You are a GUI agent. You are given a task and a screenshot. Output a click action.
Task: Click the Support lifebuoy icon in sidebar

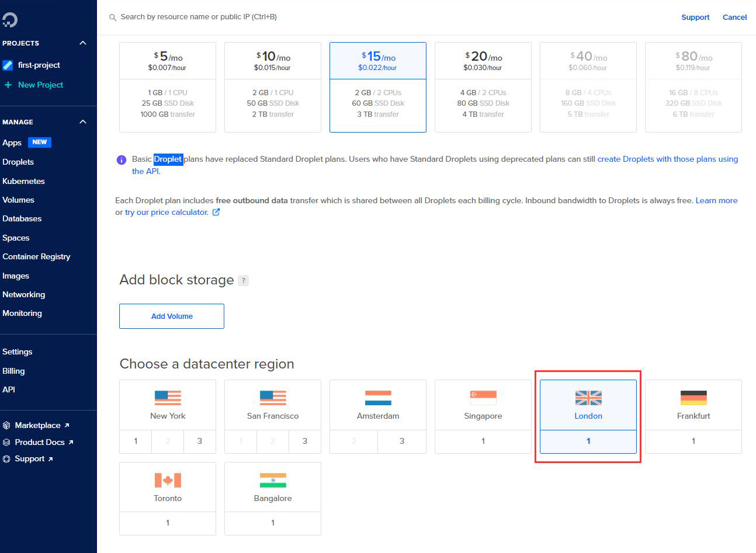coord(6,459)
